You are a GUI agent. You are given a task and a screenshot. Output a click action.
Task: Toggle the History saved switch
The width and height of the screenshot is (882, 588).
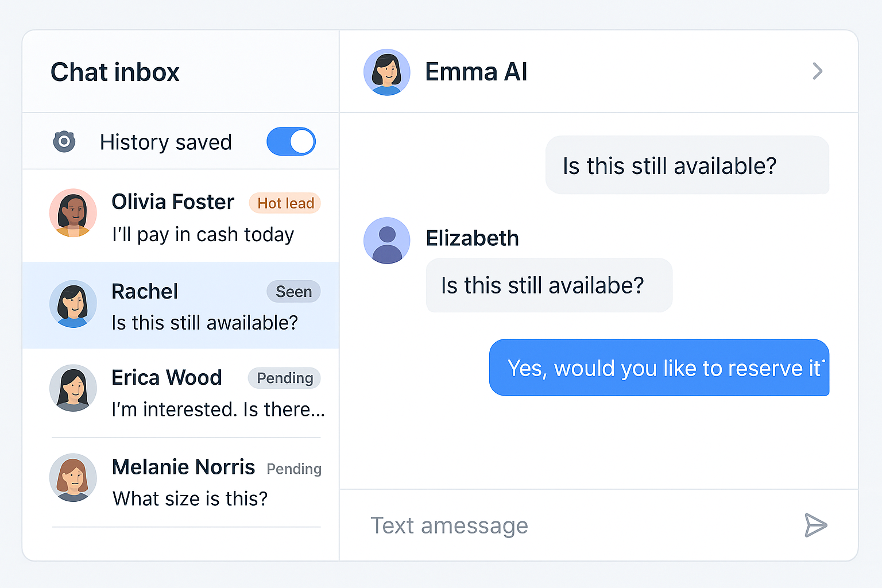tap(291, 141)
